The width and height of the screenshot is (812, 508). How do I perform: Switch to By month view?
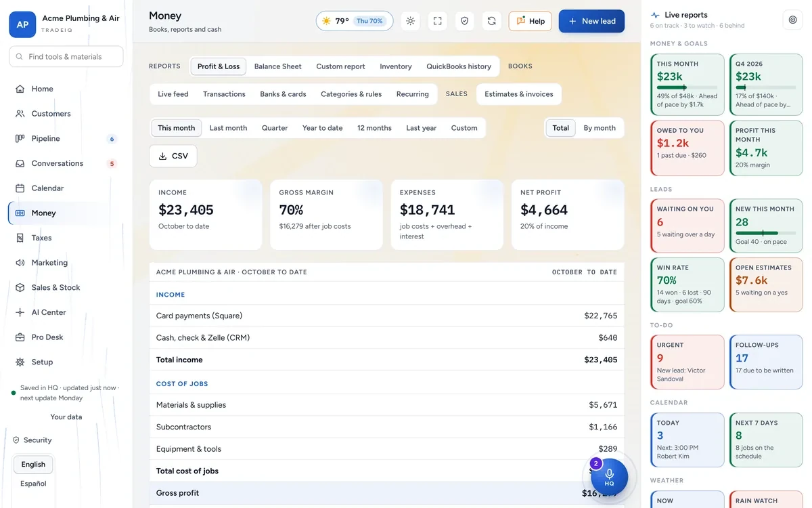tap(600, 128)
